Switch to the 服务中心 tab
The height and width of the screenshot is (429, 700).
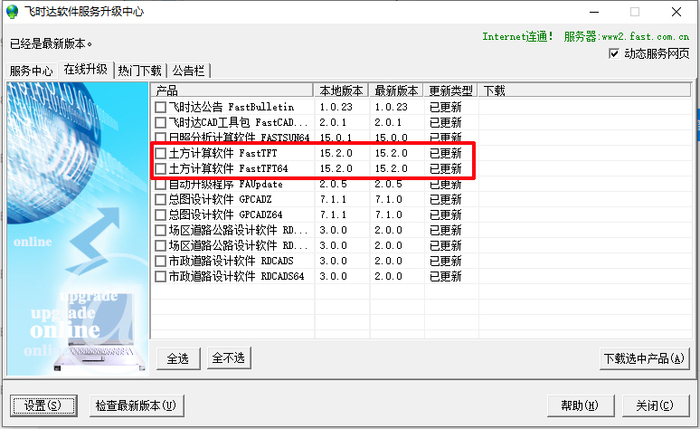[x=31, y=71]
